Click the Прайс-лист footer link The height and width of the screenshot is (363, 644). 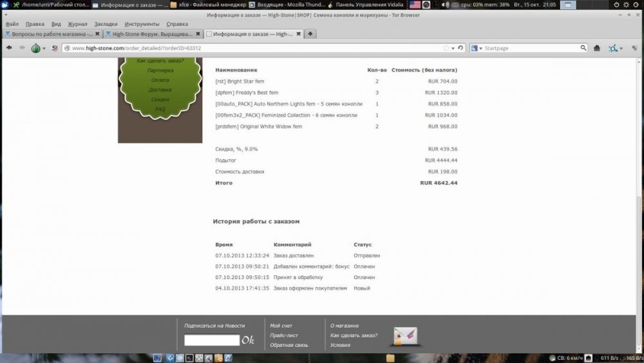pos(284,335)
